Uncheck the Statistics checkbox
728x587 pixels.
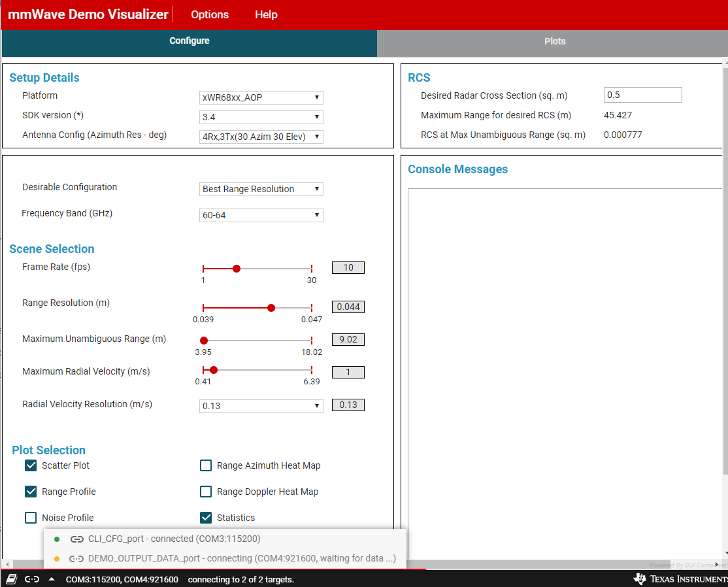(x=206, y=517)
